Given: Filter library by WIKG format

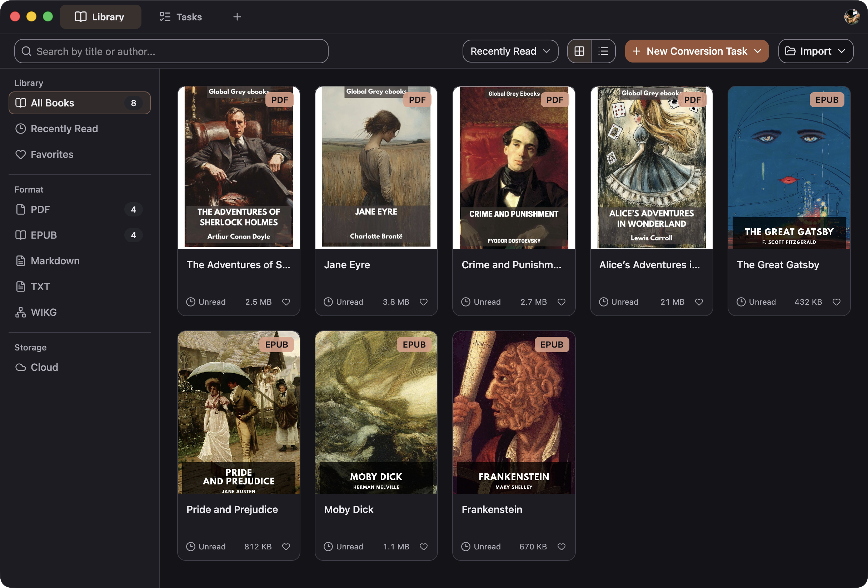Looking at the screenshot, I should (80, 312).
